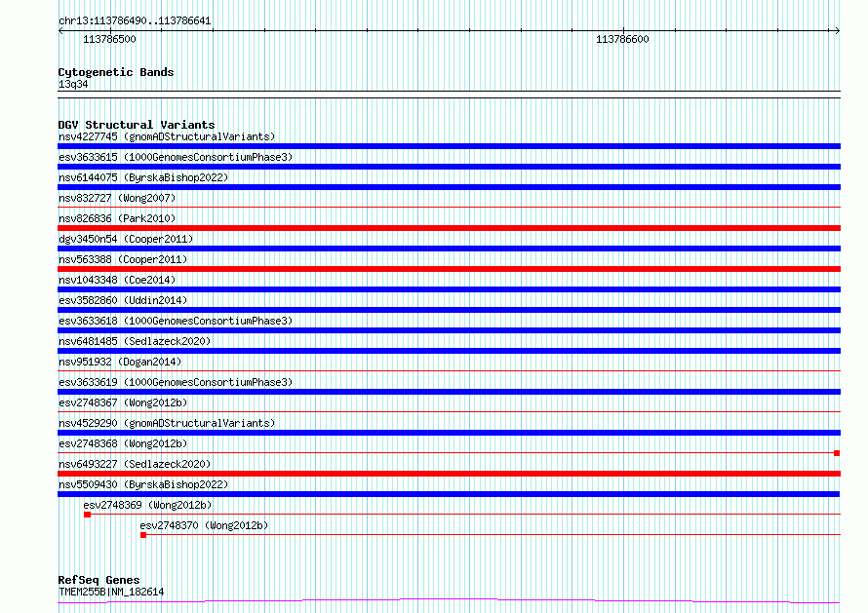This screenshot has width=868, height=613.
Task: Click esv2748368 Wong2012b label
Action: [123, 443]
